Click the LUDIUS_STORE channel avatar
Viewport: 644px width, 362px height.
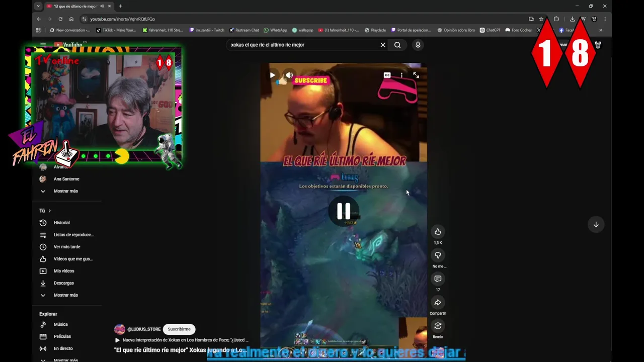click(x=120, y=329)
